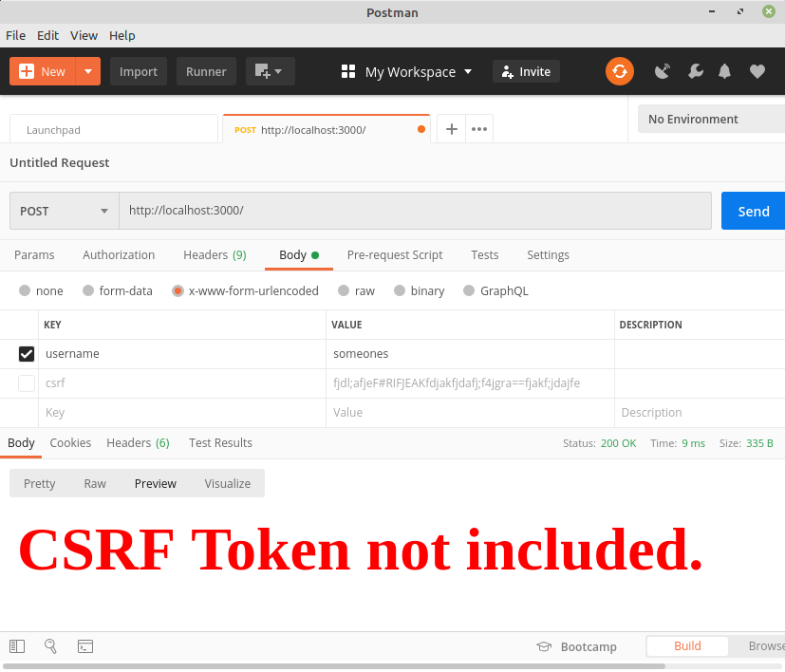
Task: Open the Help menu
Action: [x=122, y=35]
